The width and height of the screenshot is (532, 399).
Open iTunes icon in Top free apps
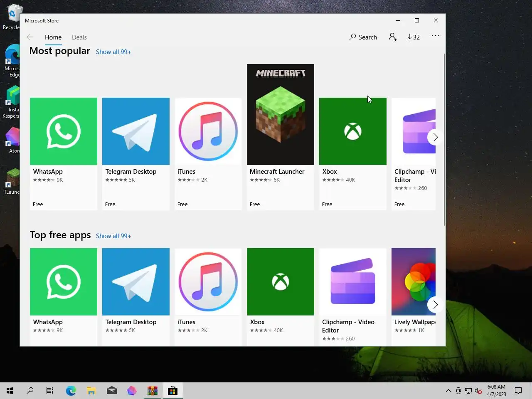coord(208,282)
